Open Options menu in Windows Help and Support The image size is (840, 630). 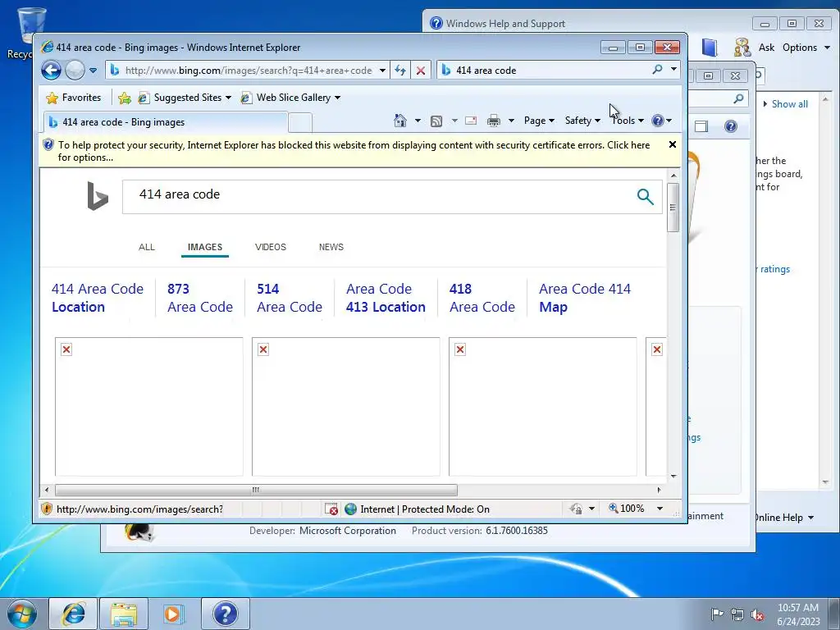pos(806,48)
